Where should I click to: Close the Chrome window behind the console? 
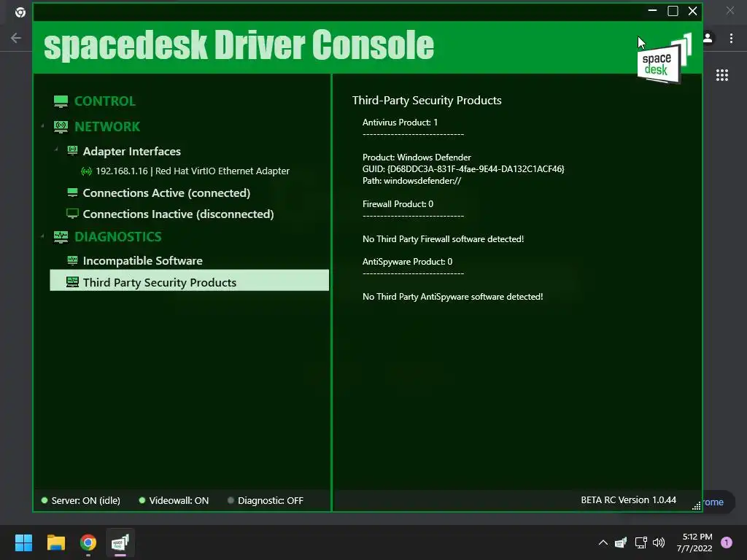coord(729,10)
